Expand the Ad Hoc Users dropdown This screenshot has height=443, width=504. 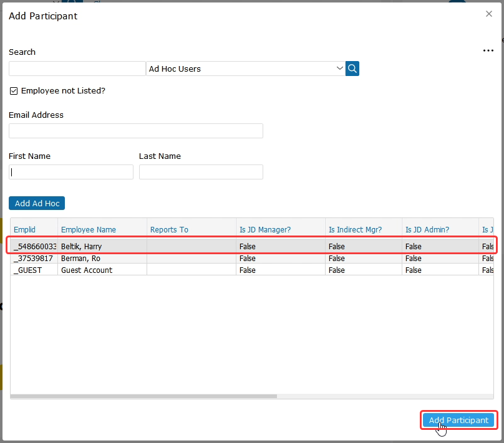pos(339,69)
